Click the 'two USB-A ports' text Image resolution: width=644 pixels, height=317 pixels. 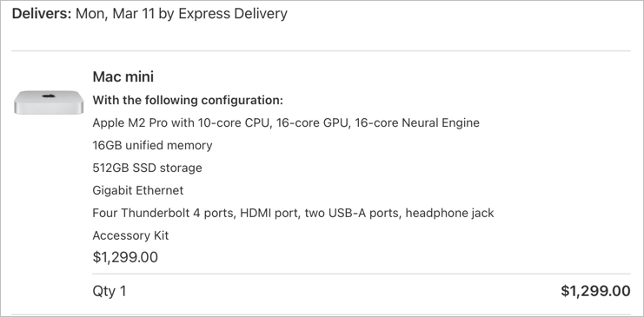tap(352, 213)
